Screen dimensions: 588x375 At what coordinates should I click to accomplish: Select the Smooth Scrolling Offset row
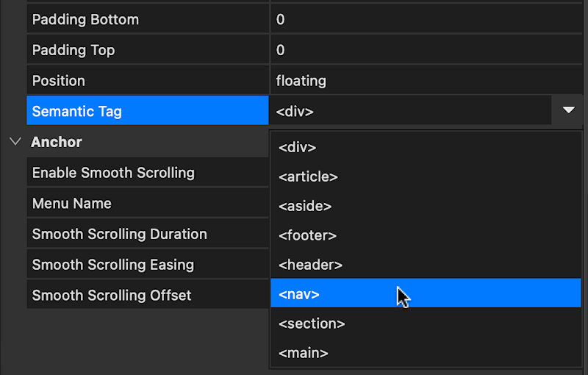pos(148,295)
